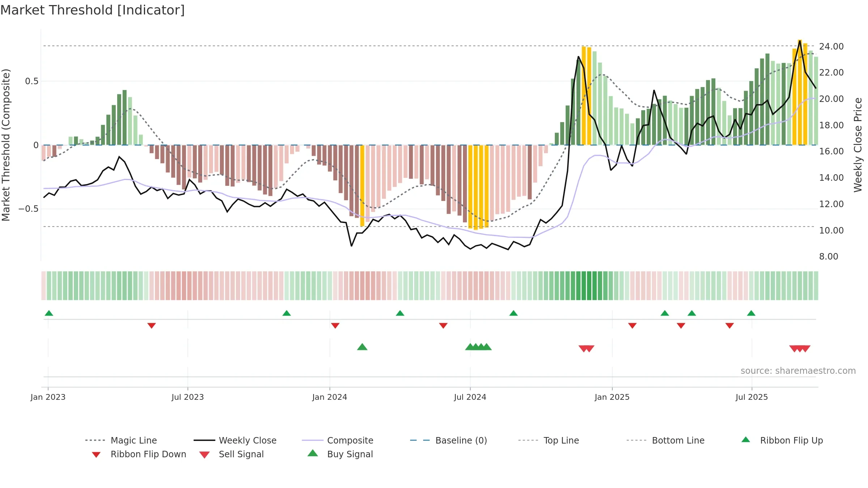The image size is (868, 488).
Task: Click the red ribbon flip down marker in June 2025
Action: coord(729,326)
